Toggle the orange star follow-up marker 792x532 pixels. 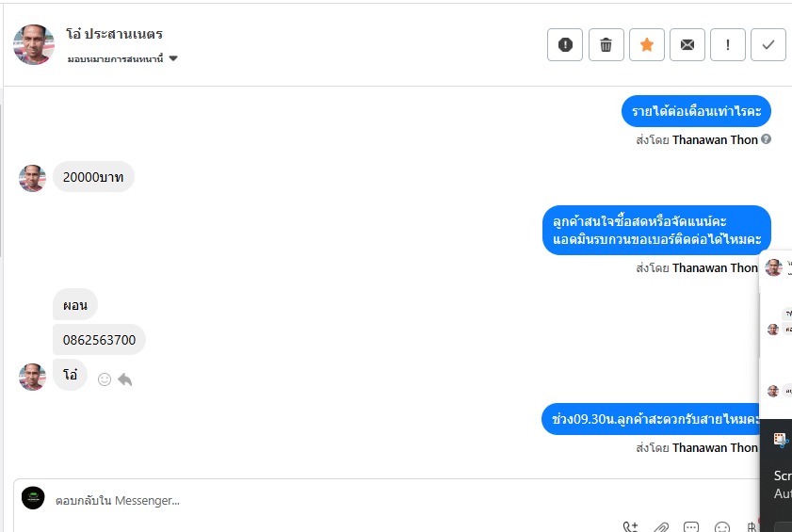coord(647,45)
